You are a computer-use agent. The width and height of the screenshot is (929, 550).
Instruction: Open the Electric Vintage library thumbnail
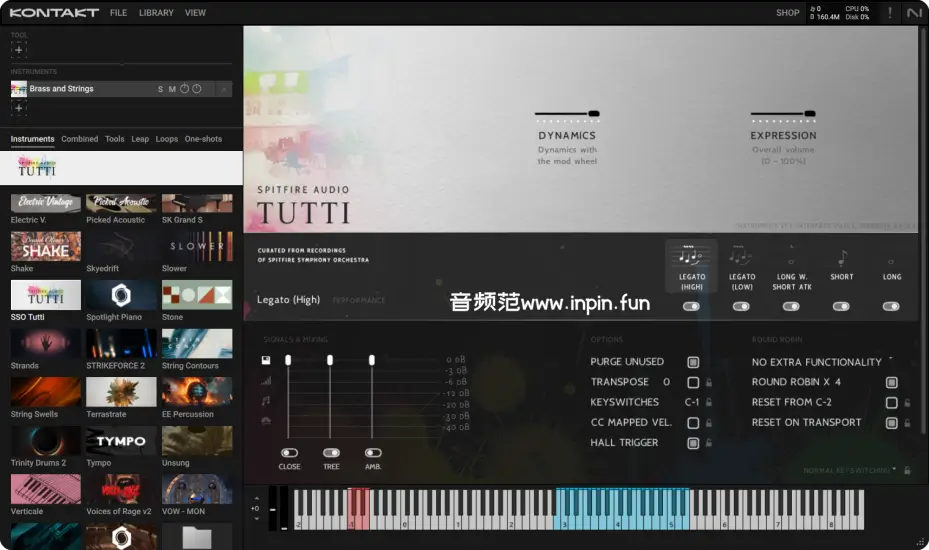[46, 203]
